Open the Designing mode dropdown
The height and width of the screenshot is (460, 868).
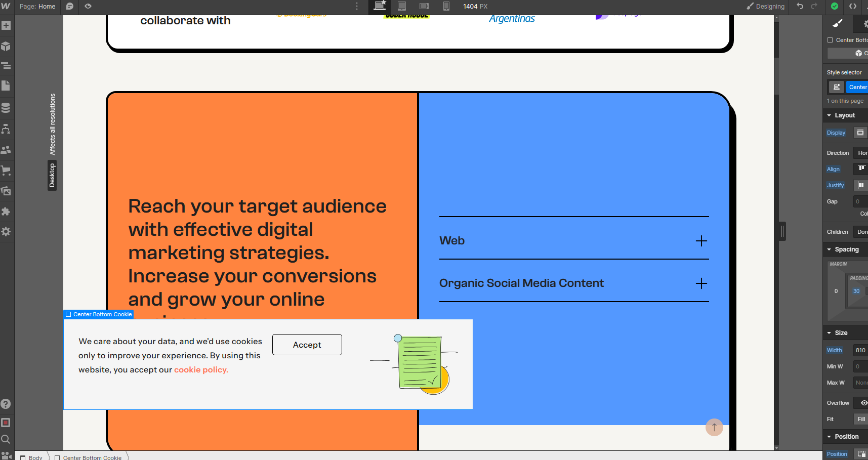click(765, 6)
